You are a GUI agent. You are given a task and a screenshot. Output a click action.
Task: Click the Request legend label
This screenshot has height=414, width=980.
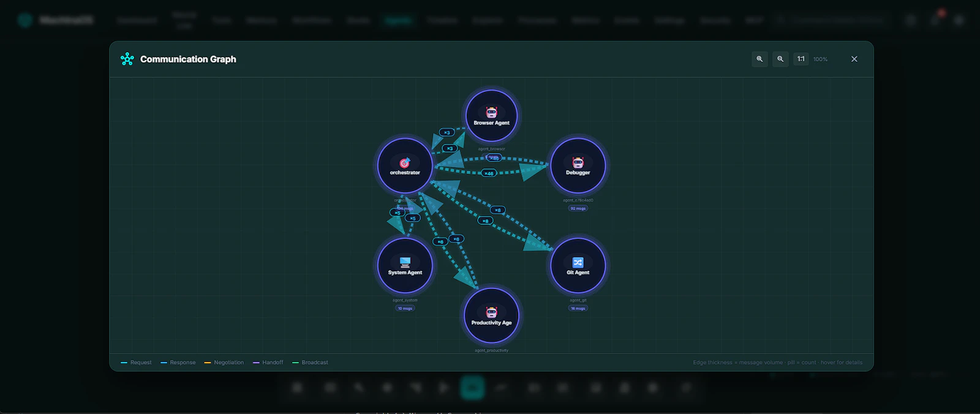(141, 363)
